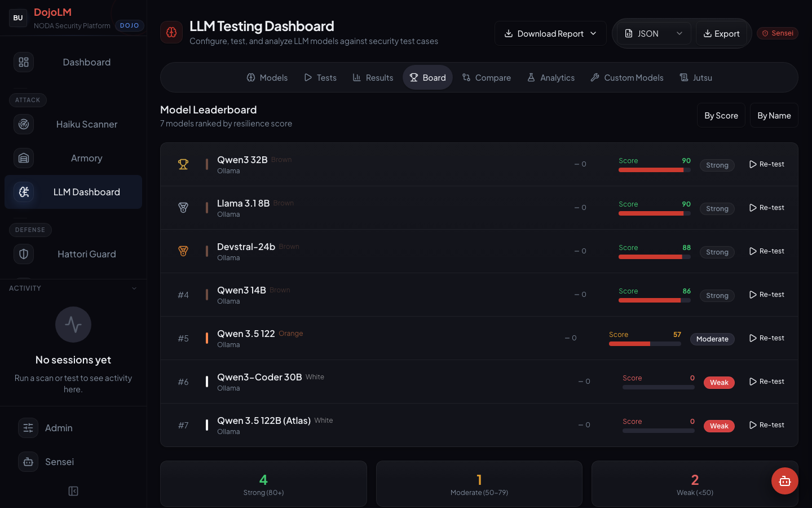Screen dimensions: 812x508
Task: Export the report
Action: tap(721, 34)
